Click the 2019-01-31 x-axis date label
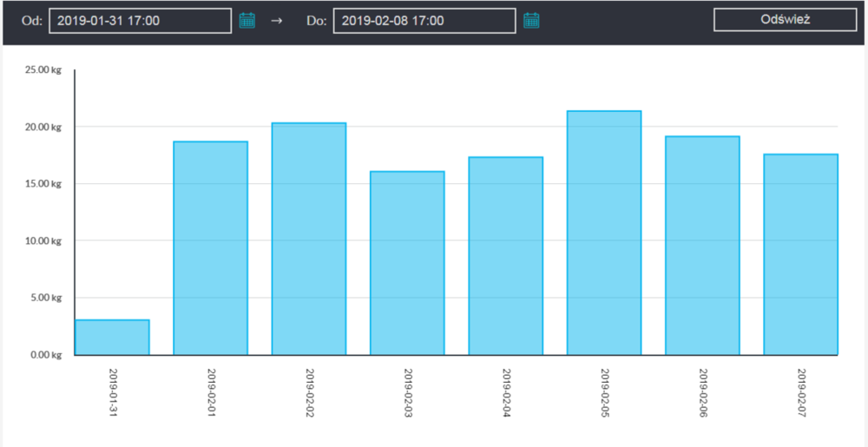 113,393
